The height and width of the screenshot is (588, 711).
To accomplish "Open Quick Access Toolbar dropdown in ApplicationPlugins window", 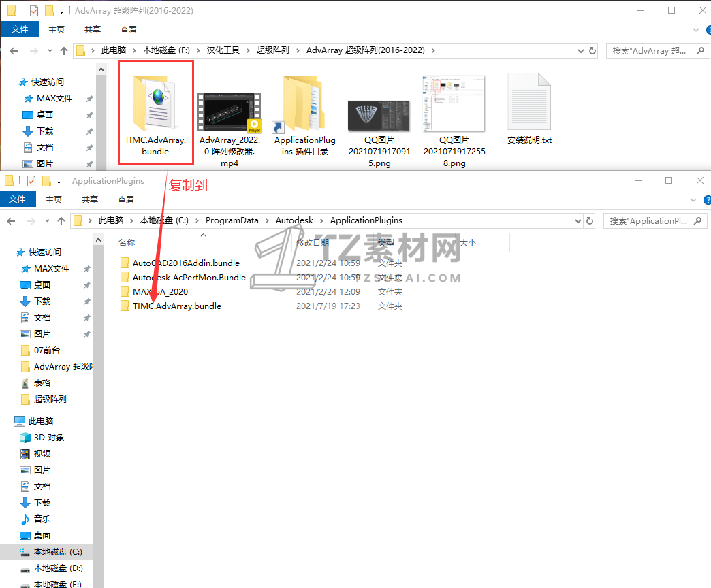I will point(59,181).
